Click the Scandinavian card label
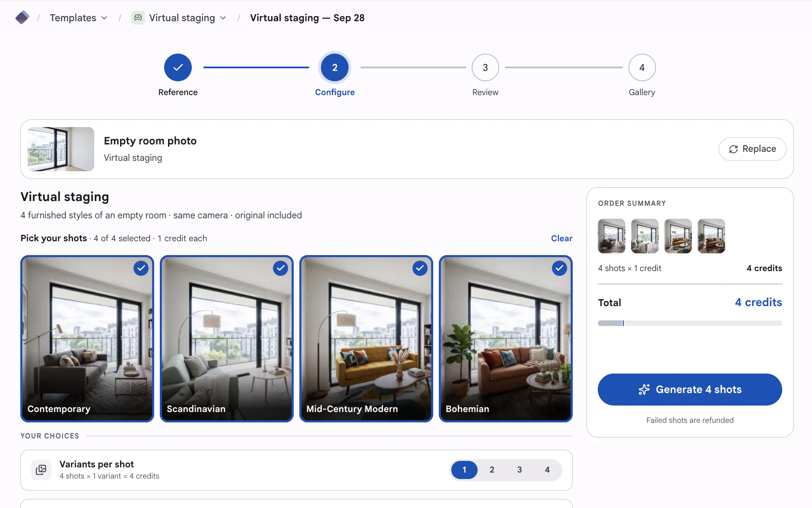The height and width of the screenshot is (508, 812). [196, 409]
